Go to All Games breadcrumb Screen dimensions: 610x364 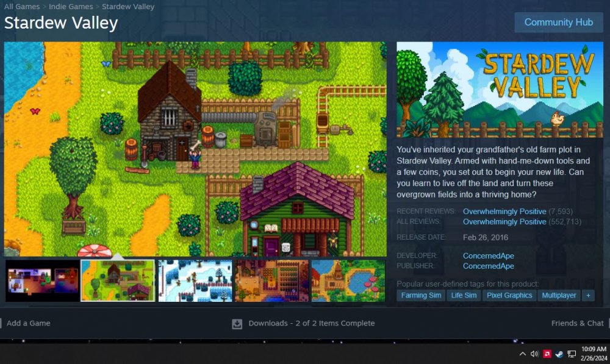point(22,7)
